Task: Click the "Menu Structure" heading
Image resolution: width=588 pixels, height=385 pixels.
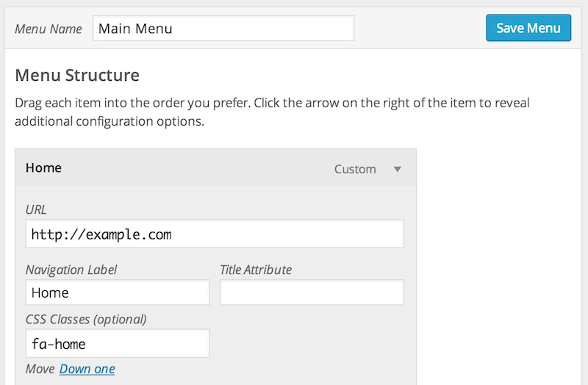Action: [77, 75]
